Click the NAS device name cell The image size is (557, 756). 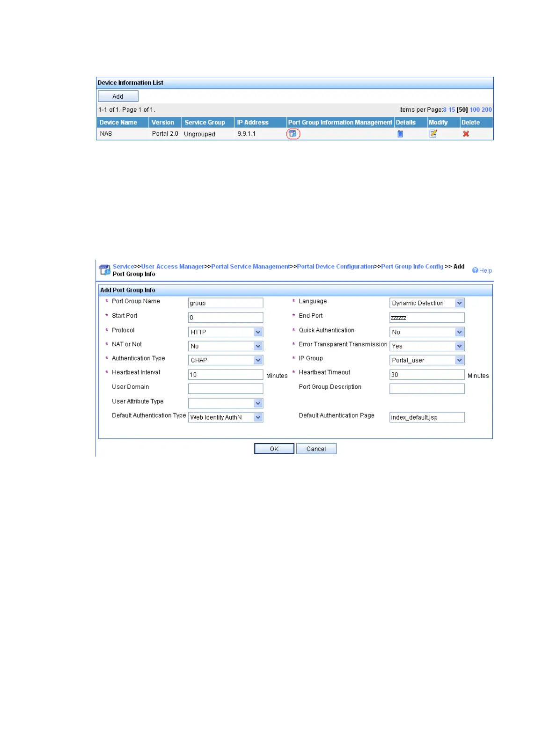(106, 134)
